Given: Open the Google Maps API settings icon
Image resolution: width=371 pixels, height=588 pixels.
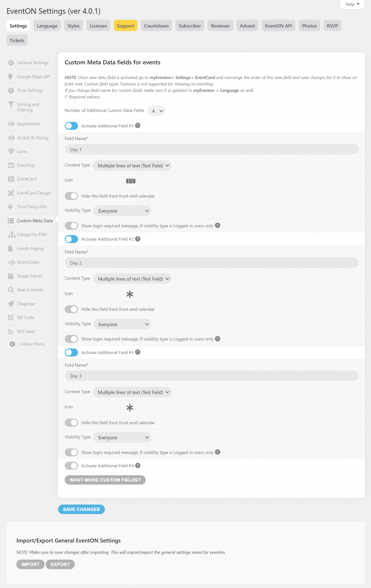Looking at the screenshot, I should [11, 77].
